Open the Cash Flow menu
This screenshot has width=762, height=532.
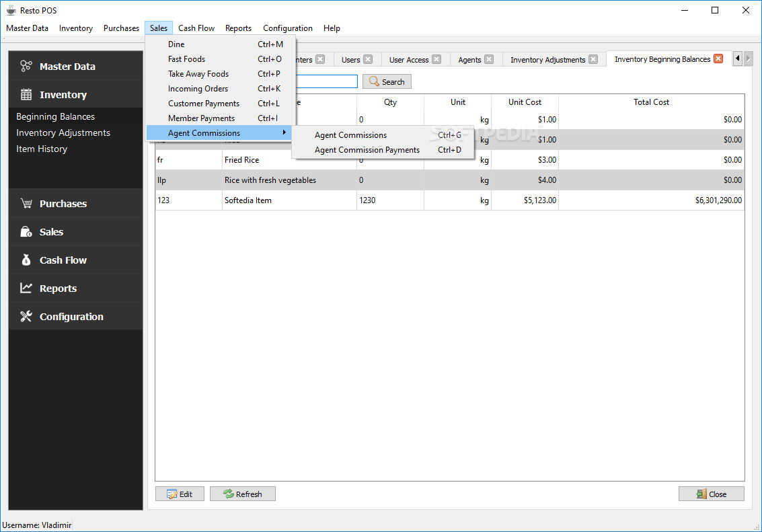click(196, 28)
